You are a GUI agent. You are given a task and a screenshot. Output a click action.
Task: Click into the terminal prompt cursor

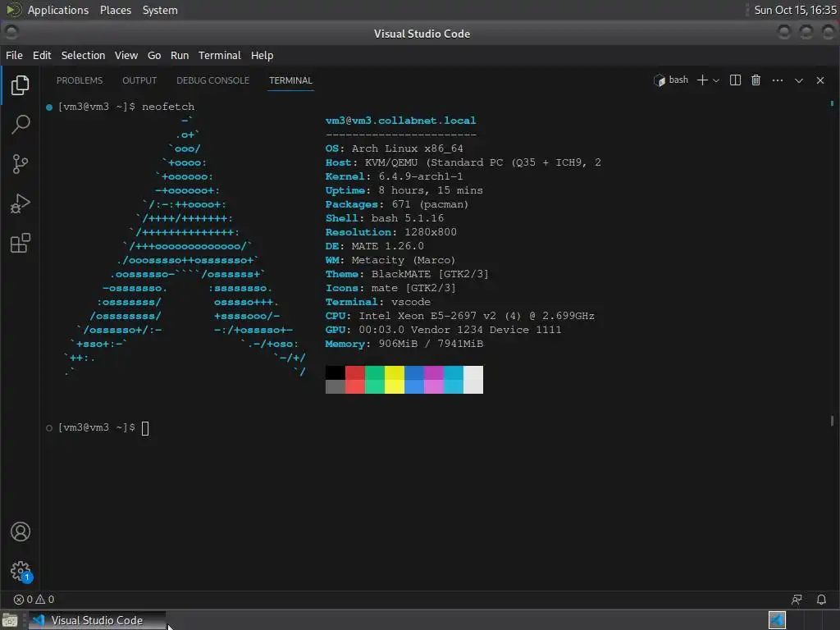click(x=145, y=428)
